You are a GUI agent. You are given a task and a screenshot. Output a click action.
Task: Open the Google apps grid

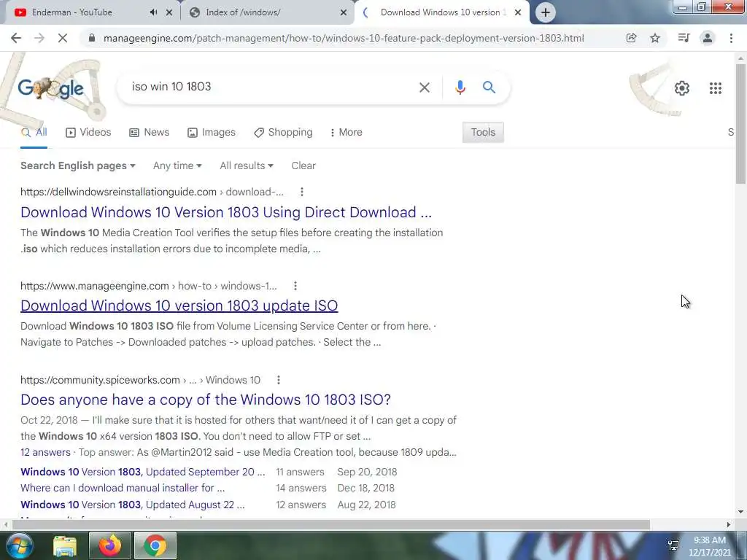point(715,88)
